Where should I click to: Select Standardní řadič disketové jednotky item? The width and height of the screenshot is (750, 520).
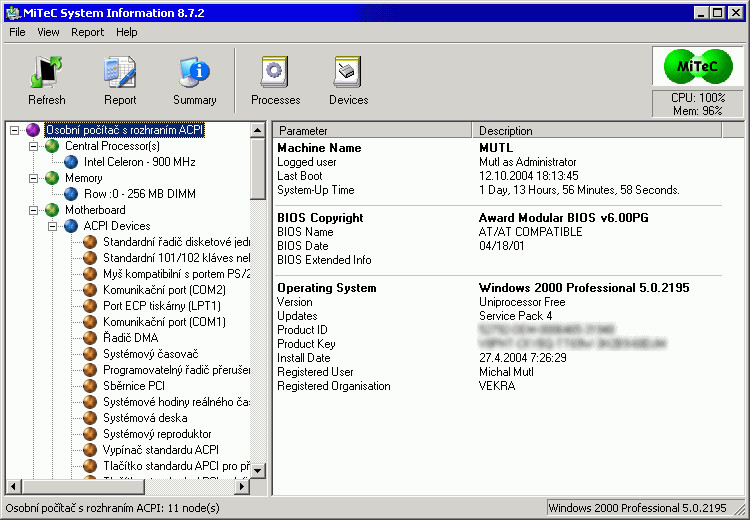(x=176, y=242)
